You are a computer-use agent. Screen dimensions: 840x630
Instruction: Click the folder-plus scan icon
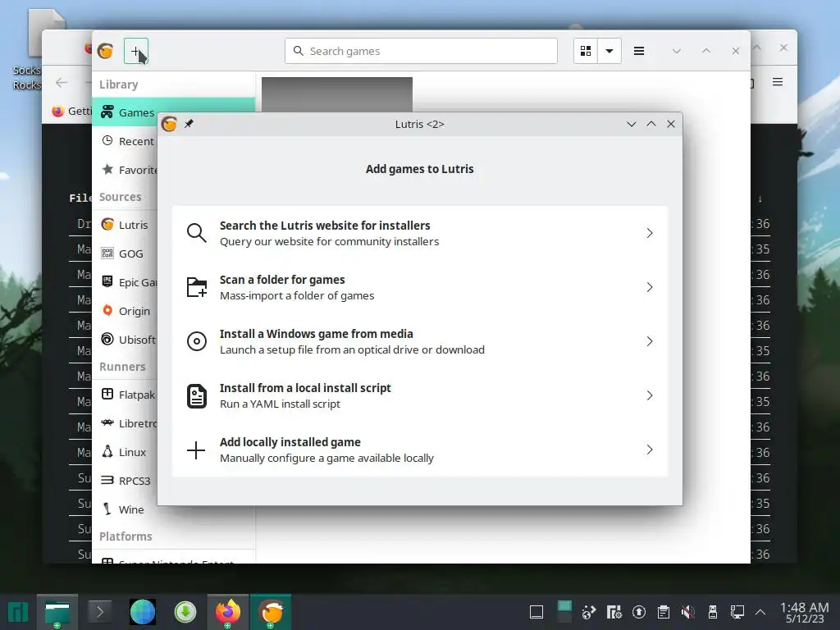[x=196, y=287]
